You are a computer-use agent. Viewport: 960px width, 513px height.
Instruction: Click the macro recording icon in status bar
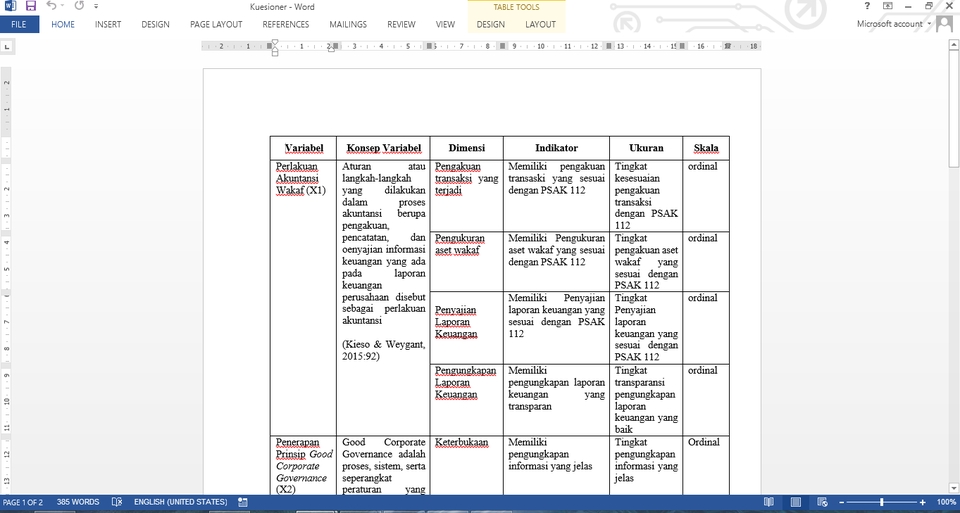[243, 502]
